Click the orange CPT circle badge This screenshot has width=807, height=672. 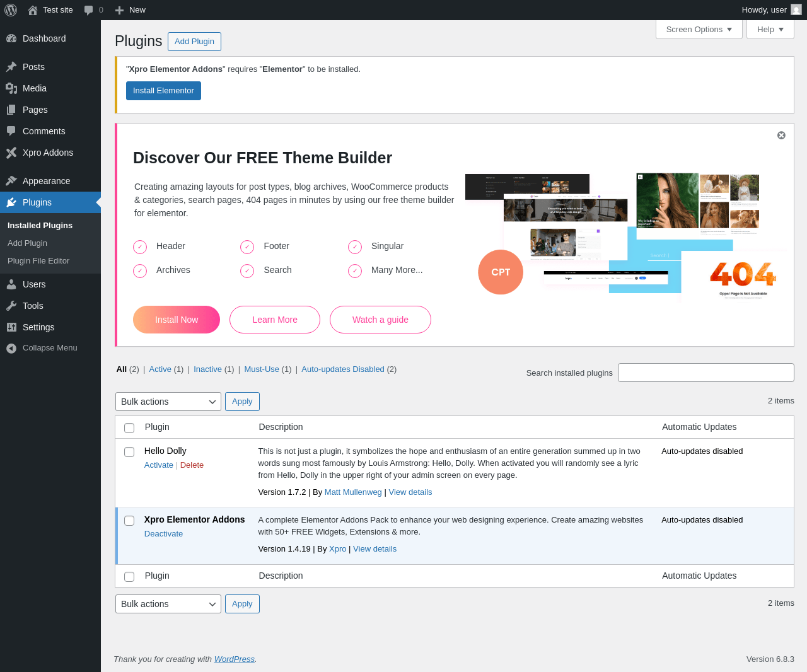(501, 272)
